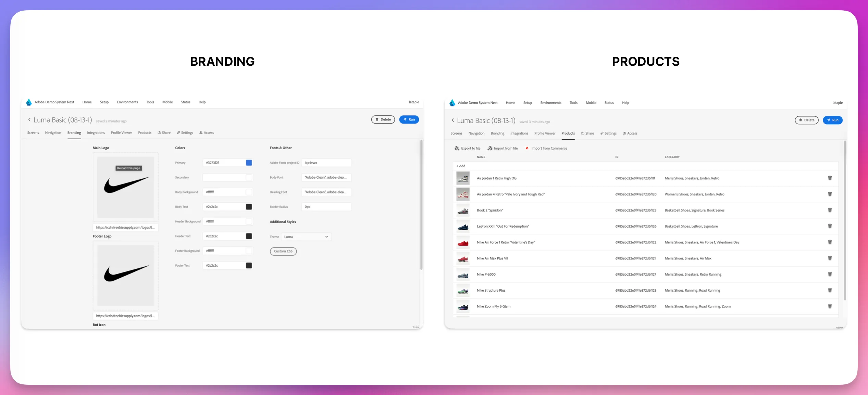Remove Nike P-6000 using trash icon
This screenshot has height=395, width=868.
point(830,274)
